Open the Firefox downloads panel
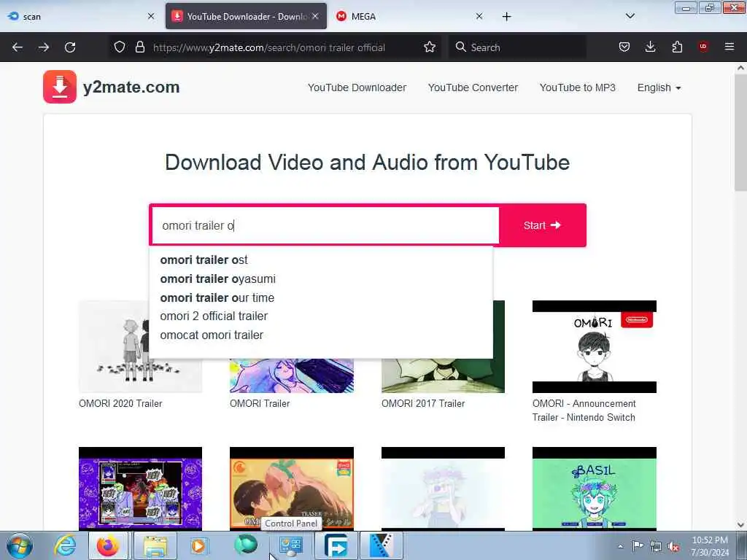 tap(650, 47)
